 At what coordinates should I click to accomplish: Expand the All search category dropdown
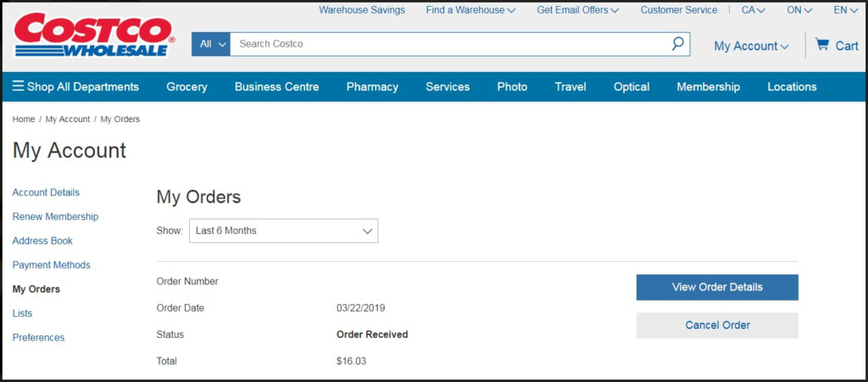point(211,44)
